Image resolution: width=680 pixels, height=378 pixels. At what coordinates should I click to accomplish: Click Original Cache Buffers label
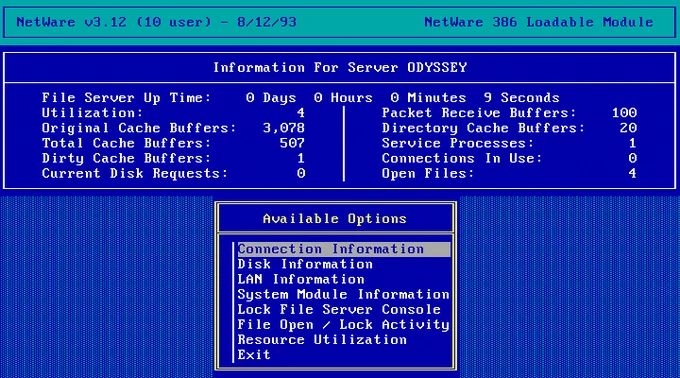139,128
